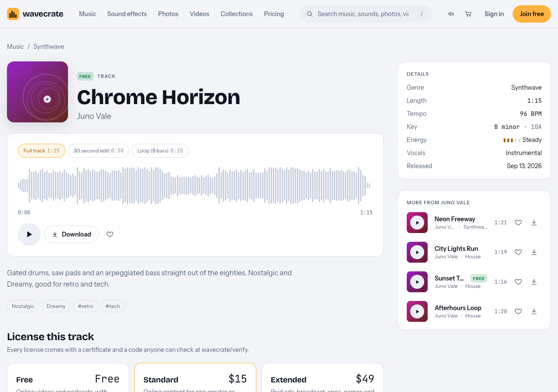This screenshot has width=558, height=392.
Task: Favorite Chrome Horizon with the heart icon
Action: 110,234
